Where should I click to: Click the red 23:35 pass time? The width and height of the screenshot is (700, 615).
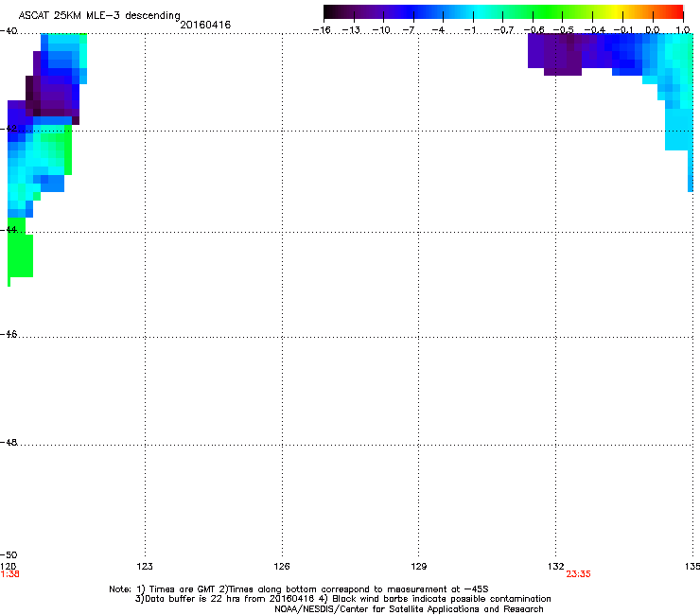coord(578,574)
